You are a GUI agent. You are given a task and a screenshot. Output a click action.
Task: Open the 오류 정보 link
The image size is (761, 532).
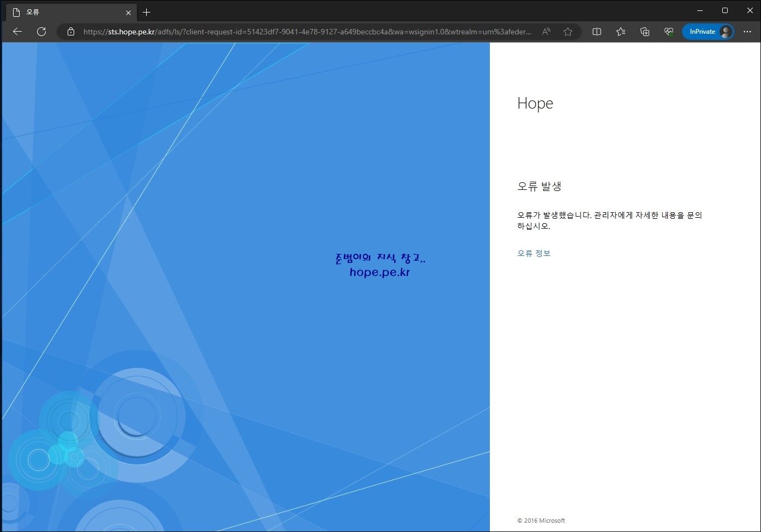click(x=534, y=253)
